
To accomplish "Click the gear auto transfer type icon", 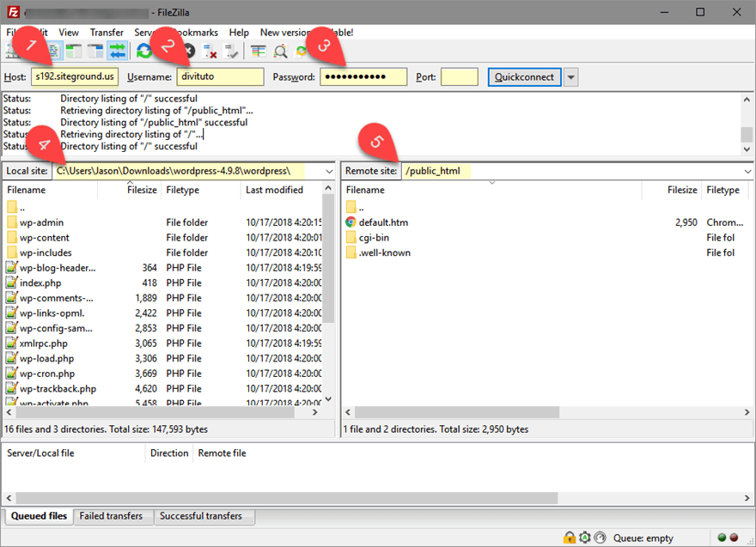I will coord(585,538).
